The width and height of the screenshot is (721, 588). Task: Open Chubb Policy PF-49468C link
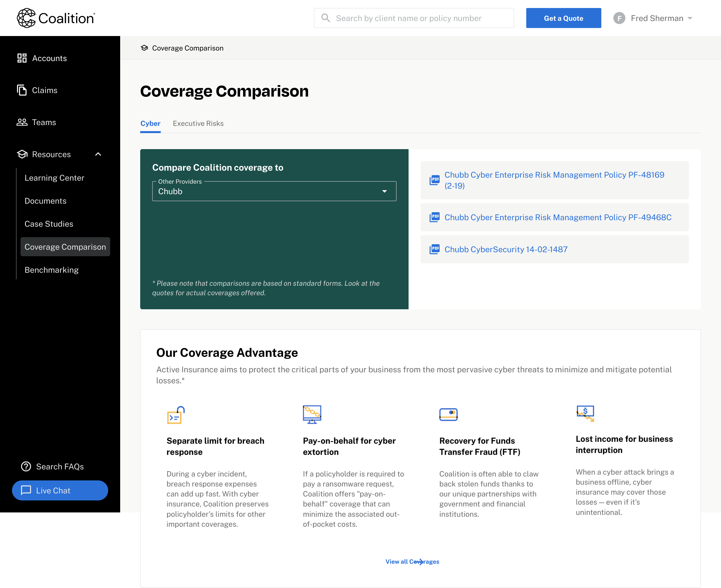(x=558, y=217)
